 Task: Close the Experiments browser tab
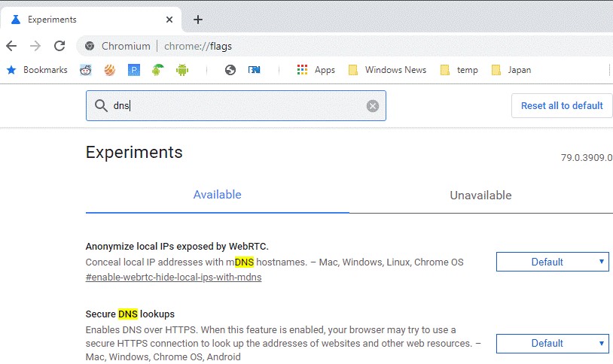(x=170, y=20)
